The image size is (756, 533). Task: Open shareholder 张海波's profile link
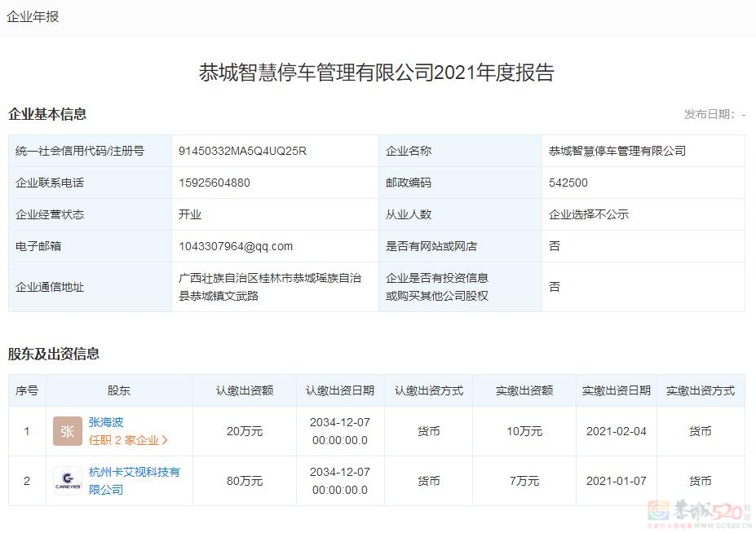point(106,422)
